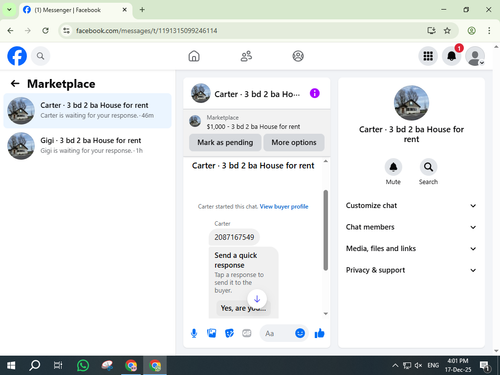This screenshot has height=375, width=500.
Task: Click the install app icon in address bar
Action: (431, 31)
